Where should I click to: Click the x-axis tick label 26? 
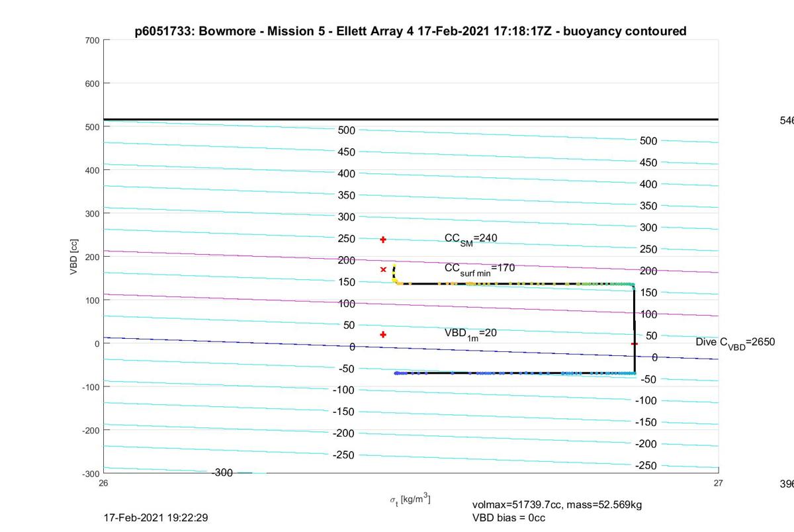click(x=103, y=483)
